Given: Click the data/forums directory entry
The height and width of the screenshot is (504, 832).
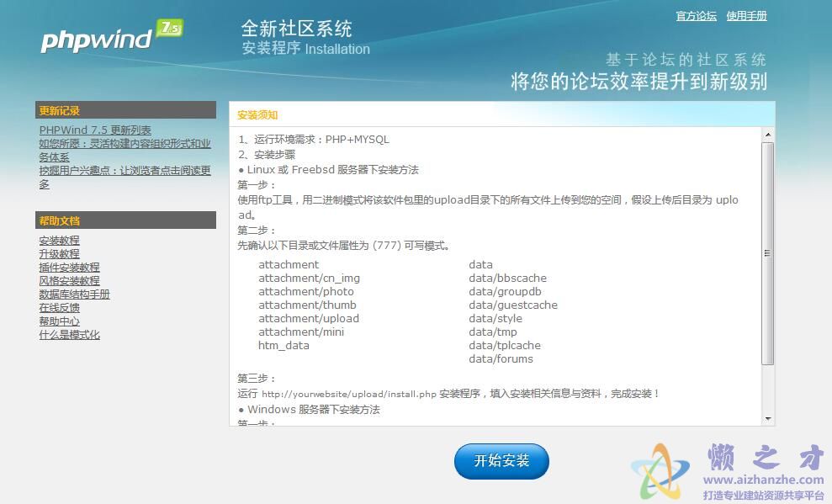Looking at the screenshot, I should (x=501, y=359).
